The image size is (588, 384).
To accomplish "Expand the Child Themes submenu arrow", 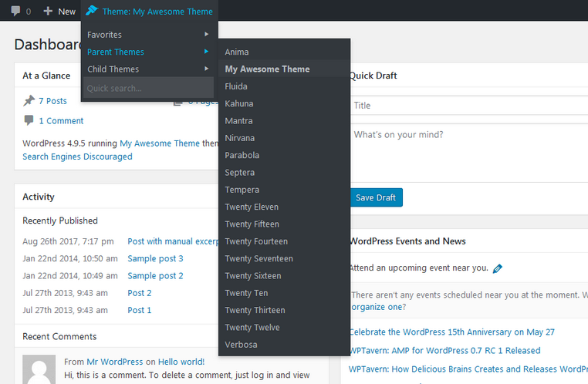I will tap(206, 69).
